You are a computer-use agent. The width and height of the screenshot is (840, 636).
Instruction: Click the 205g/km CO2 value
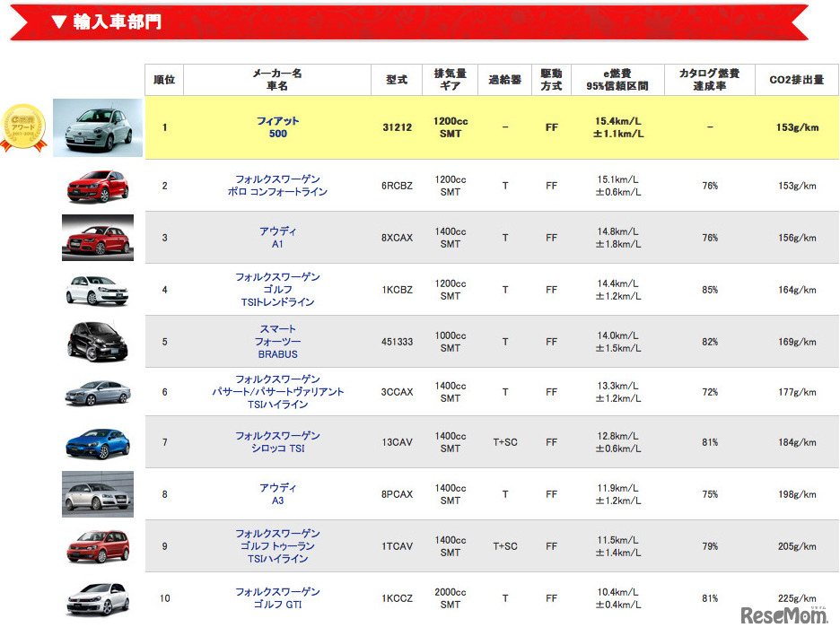pyautogui.click(x=797, y=546)
